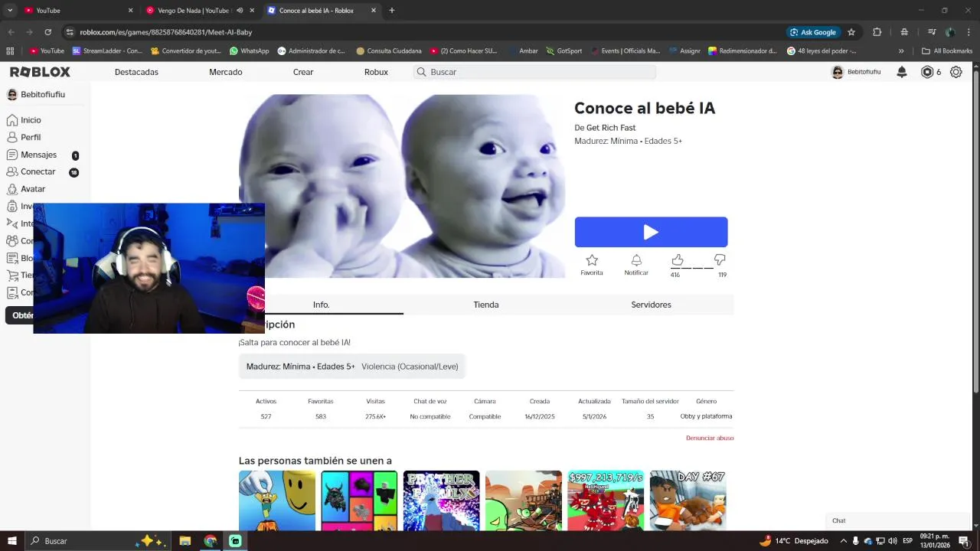980x551 pixels.
Task: Open Windows Start menu
Action: [x=12, y=541]
